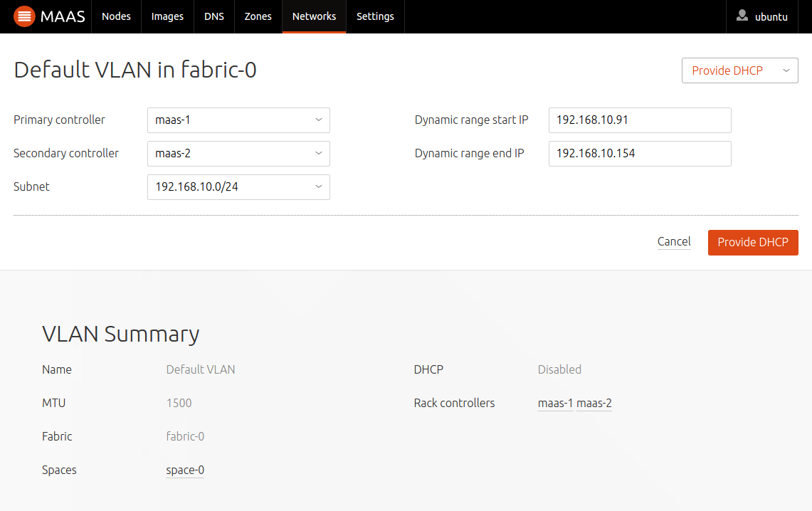Image resolution: width=812 pixels, height=511 pixels.
Task: Click the user avatar icon beside ubuntu
Action: (742, 16)
